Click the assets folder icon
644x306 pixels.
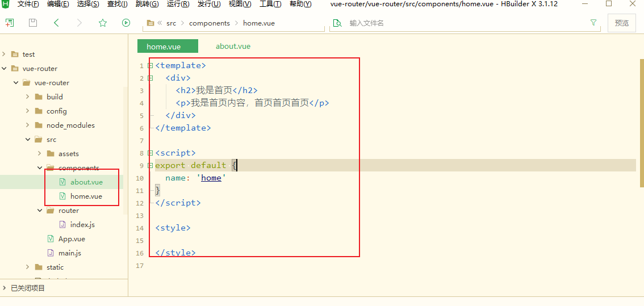coord(51,154)
